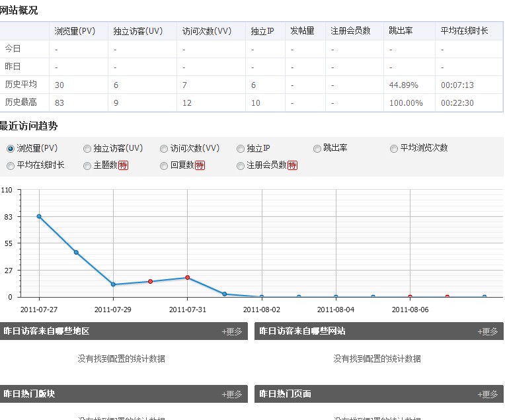Click the 平均在线时长 column header in table

click(x=464, y=30)
